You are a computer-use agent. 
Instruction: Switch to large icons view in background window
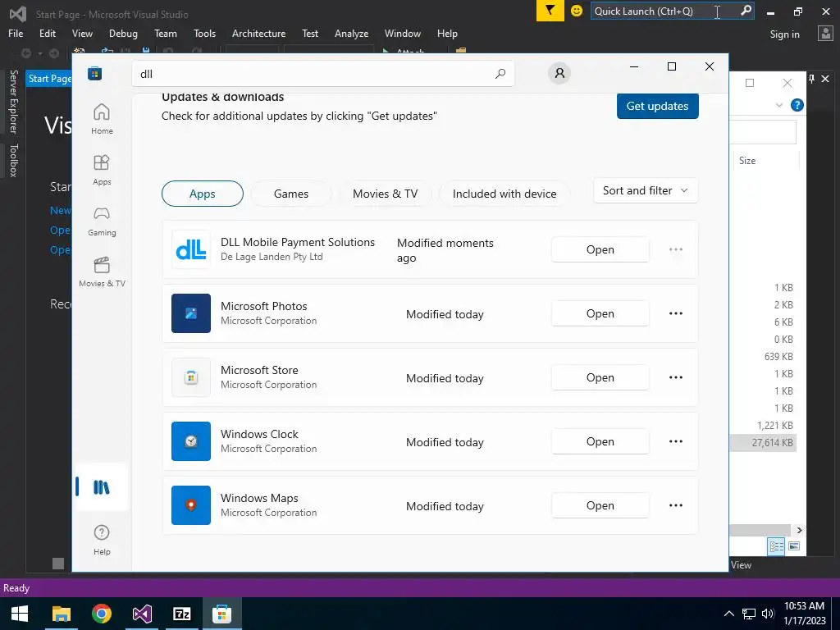coord(794,546)
